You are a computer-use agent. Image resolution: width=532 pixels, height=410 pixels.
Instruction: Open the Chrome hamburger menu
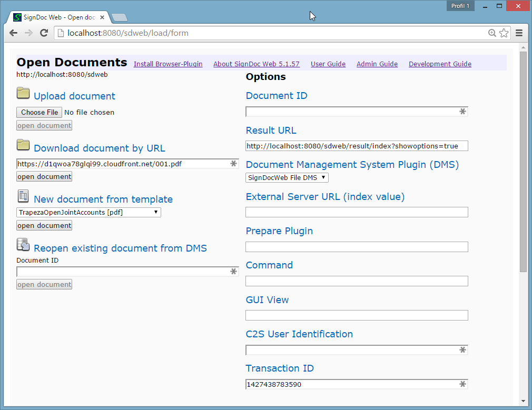pos(519,33)
